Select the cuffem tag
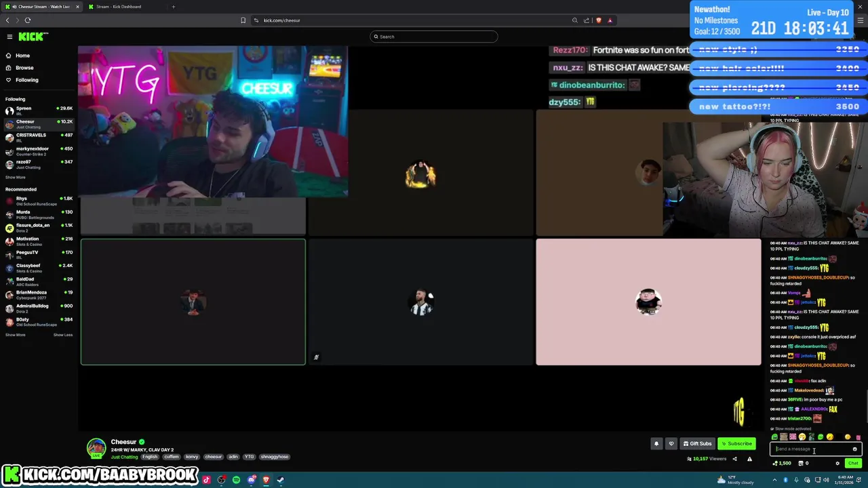 tap(171, 457)
